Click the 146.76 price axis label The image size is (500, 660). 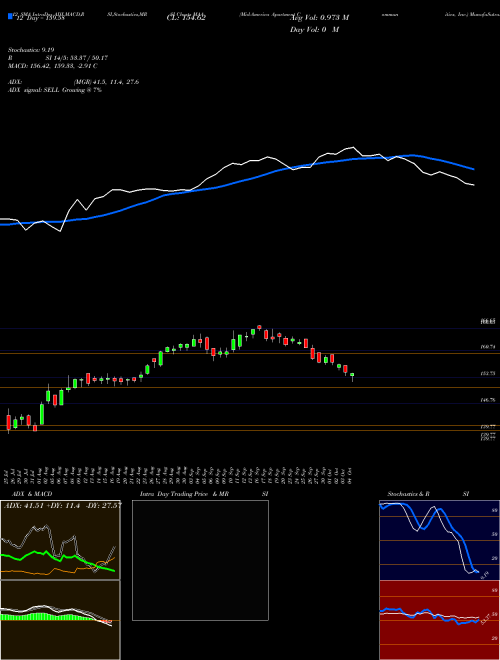pos(487,400)
